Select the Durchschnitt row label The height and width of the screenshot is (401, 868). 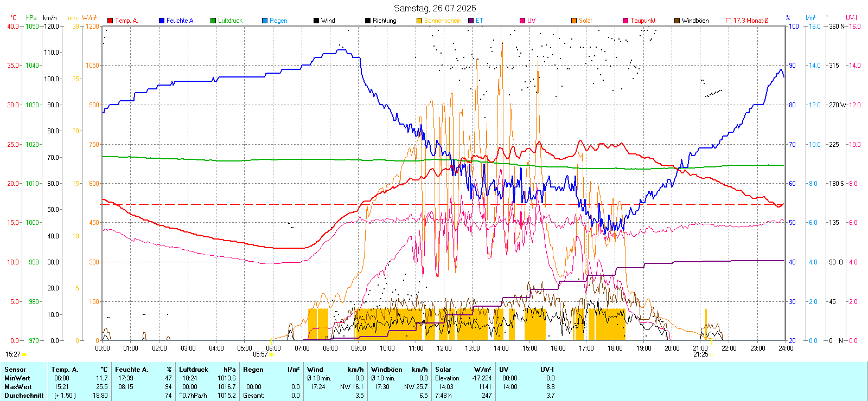(x=24, y=396)
